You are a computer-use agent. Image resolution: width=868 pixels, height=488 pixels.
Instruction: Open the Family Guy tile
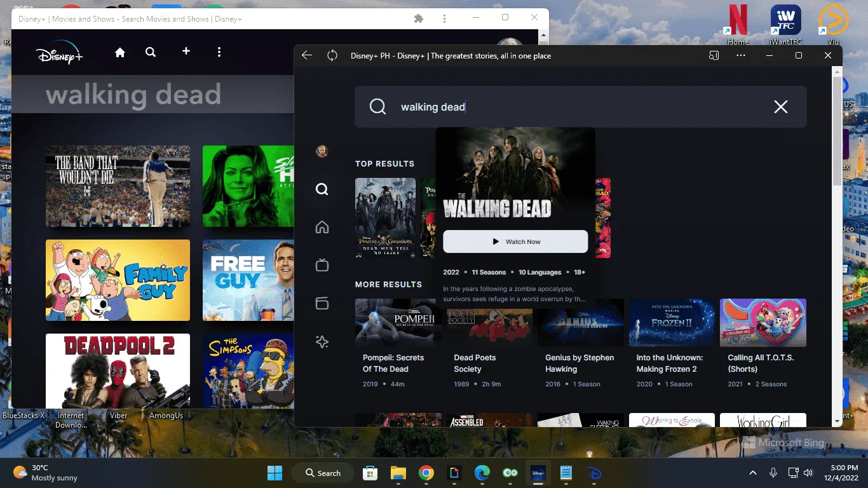click(x=118, y=280)
